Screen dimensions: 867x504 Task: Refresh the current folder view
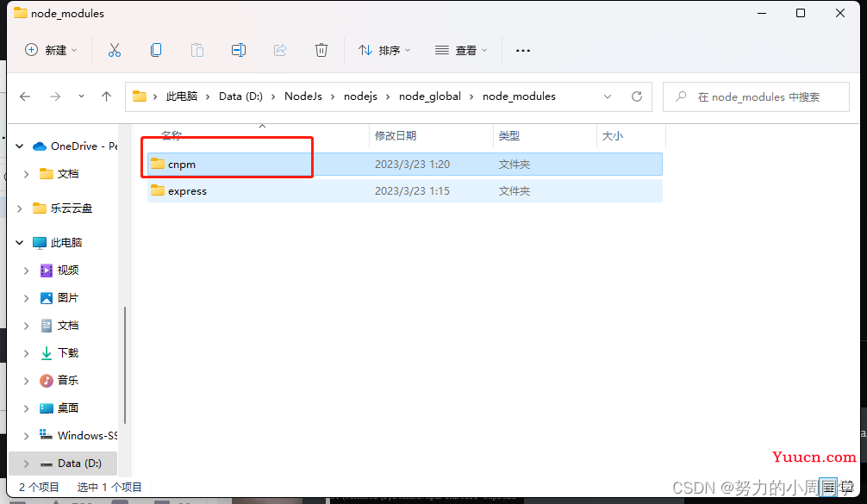pos(637,96)
